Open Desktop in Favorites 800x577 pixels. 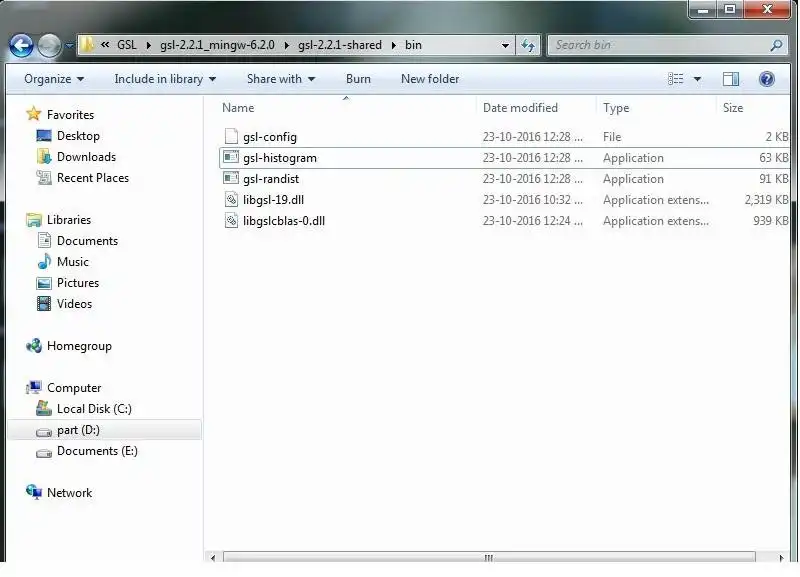[x=78, y=136]
